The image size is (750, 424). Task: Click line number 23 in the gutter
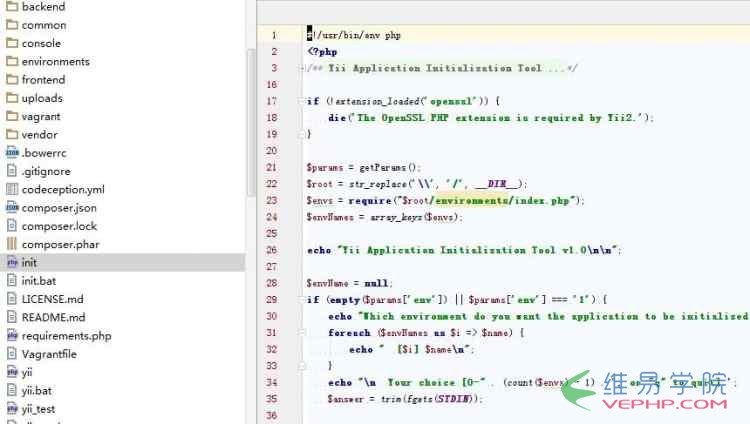point(272,201)
